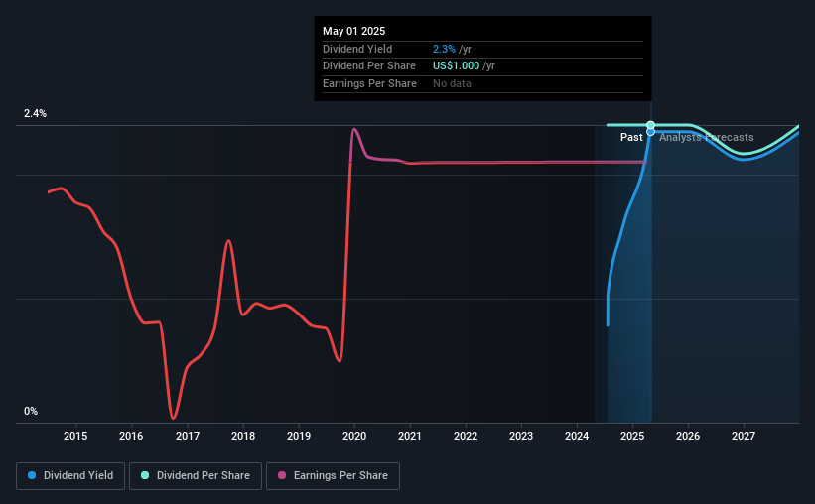The image size is (815, 504).
Task: Select the 2027 x-axis year label
Action: tap(744, 436)
